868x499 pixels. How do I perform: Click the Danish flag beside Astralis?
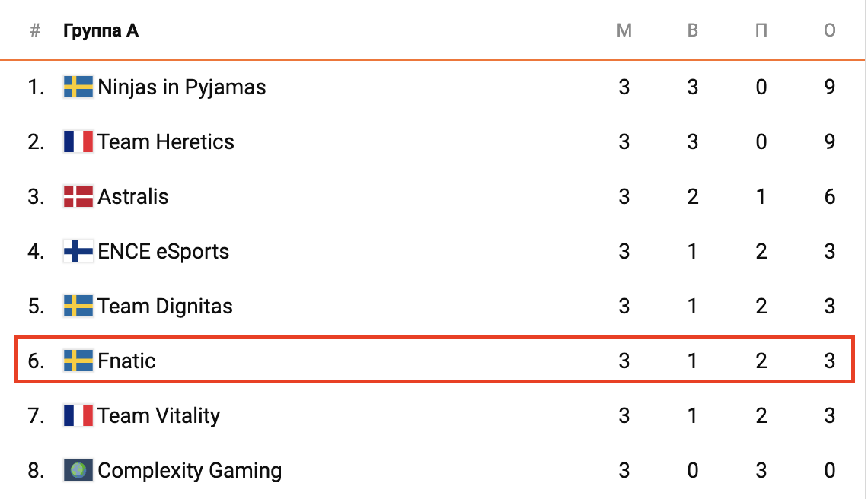78,197
